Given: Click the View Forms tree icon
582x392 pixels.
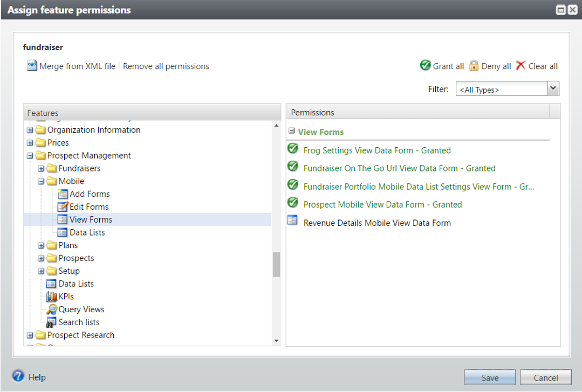Looking at the screenshot, I should [x=63, y=219].
